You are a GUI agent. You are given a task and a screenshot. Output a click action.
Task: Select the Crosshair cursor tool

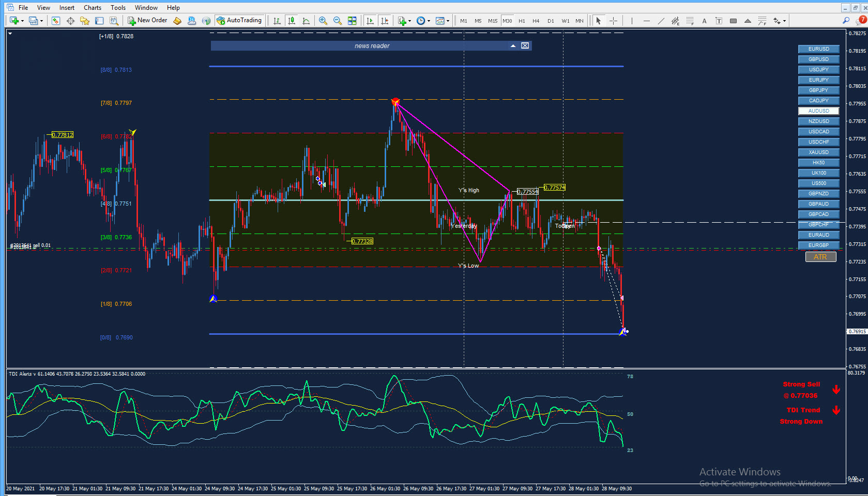click(614, 21)
